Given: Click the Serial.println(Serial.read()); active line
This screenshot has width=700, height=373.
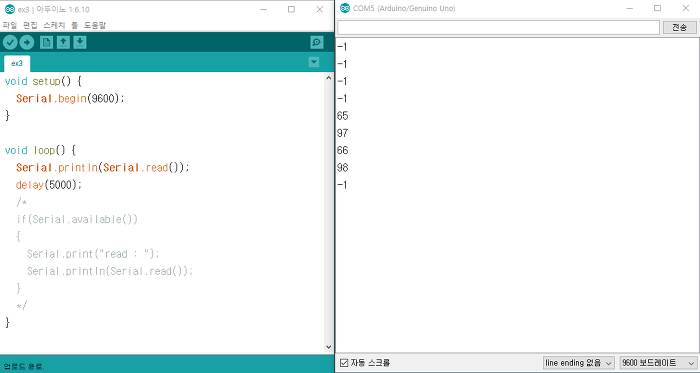Looking at the screenshot, I should [x=103, y=168].
